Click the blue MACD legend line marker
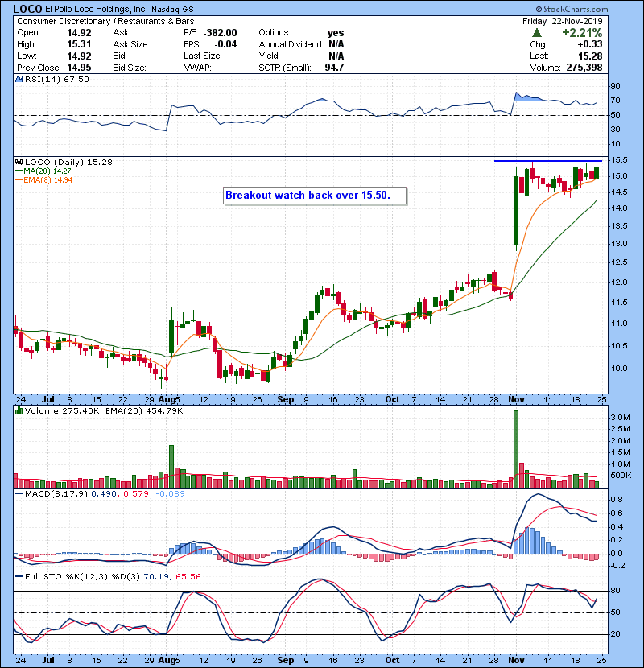Image resolution: width=644 pixels, height=668 pixels. 19,494
